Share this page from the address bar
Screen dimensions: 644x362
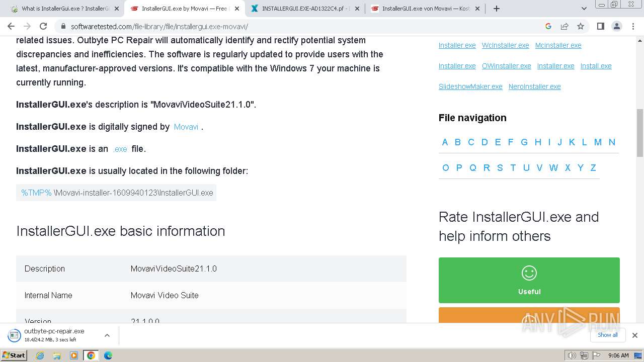tap(565, 26)
